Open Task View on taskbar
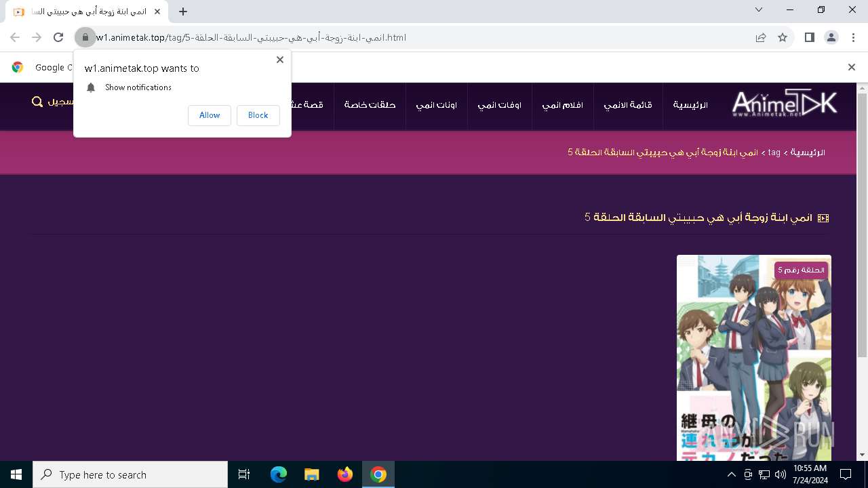This screenshot has height=488, width=868. coord(244,474)
